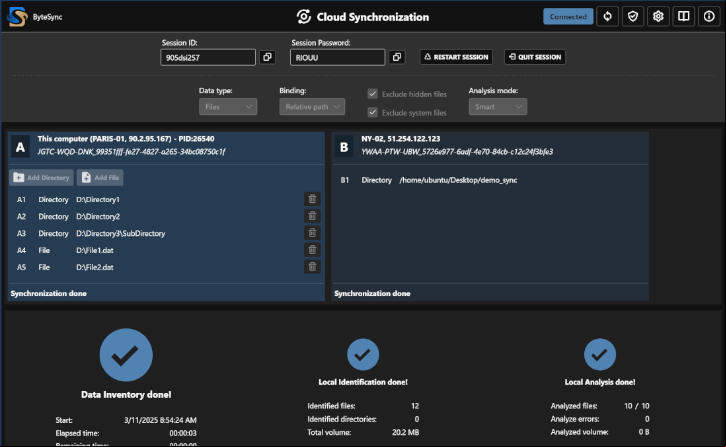Click the Session ID input field
This screenshot has height=447, width=726.
208,57
